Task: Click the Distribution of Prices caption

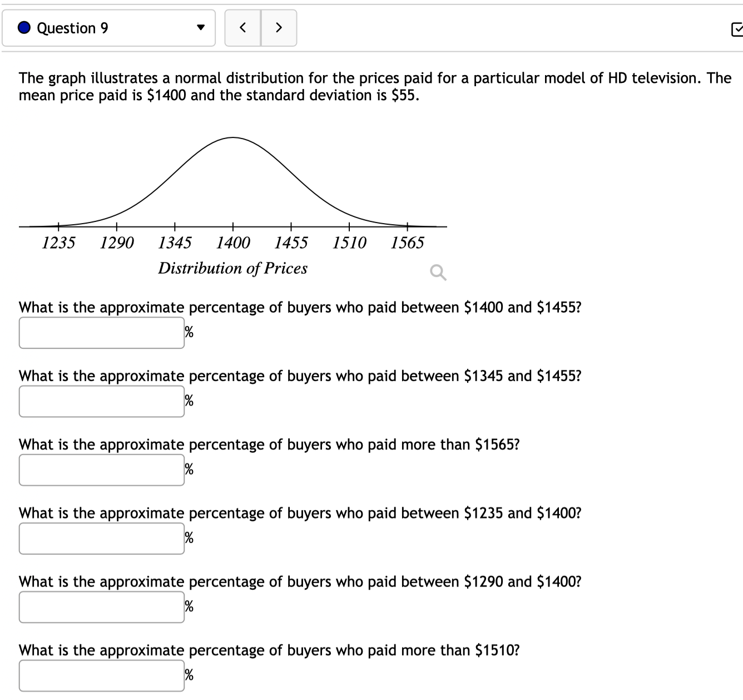Action: (x=234, y=268)
